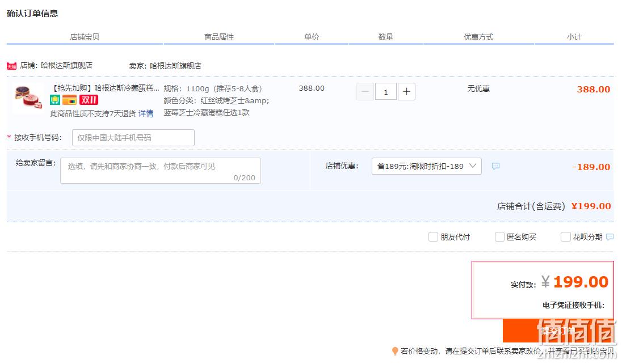Click the orange credit card badge icon
This screenshot has width=622, height=364.
click(69, 100)
